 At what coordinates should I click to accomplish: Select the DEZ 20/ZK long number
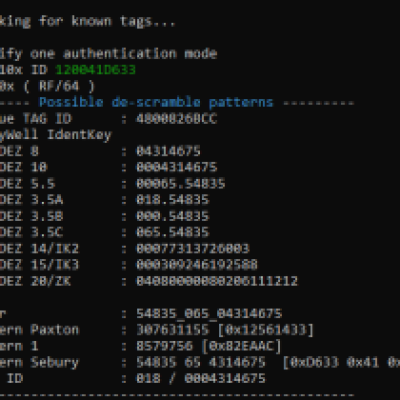[217, 281]
